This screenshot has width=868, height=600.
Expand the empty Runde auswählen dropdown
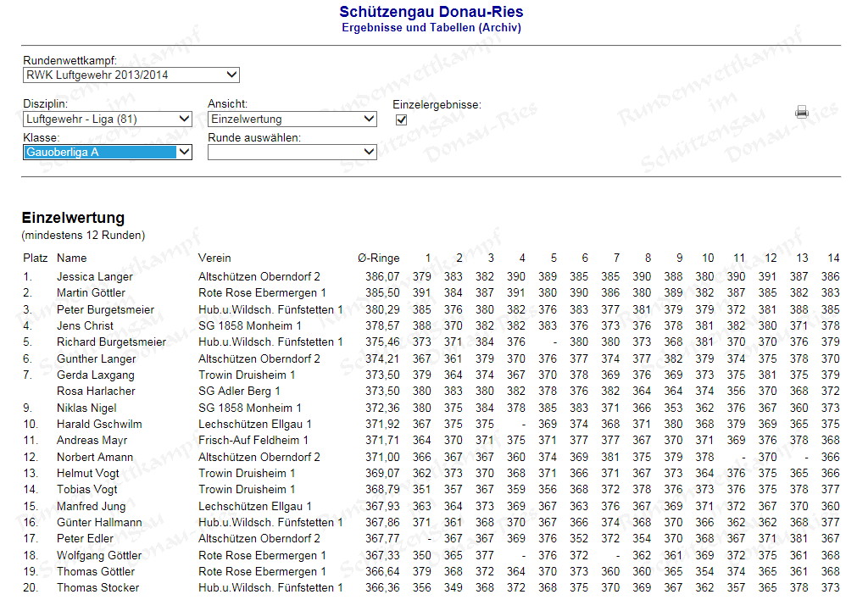click(292, 152)
